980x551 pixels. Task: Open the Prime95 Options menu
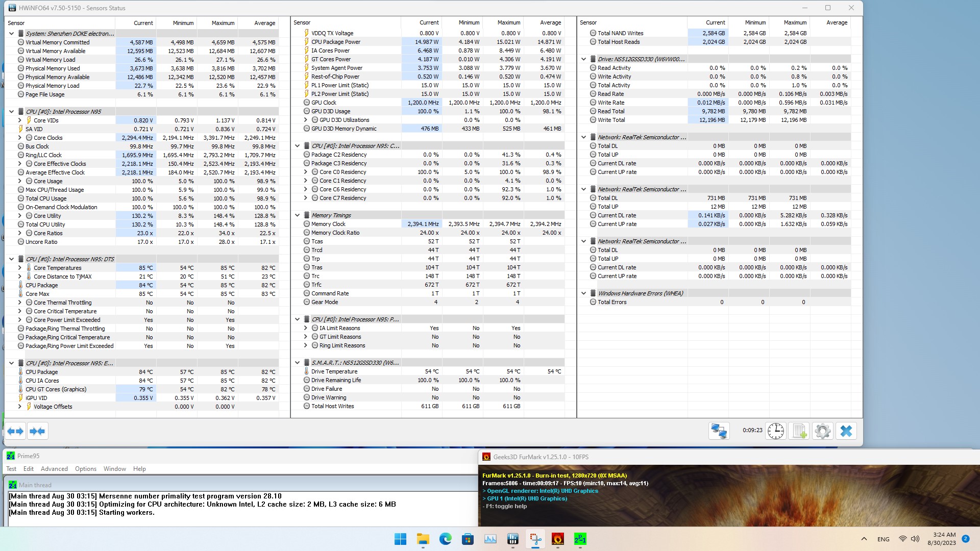click(x=85, y=469)
